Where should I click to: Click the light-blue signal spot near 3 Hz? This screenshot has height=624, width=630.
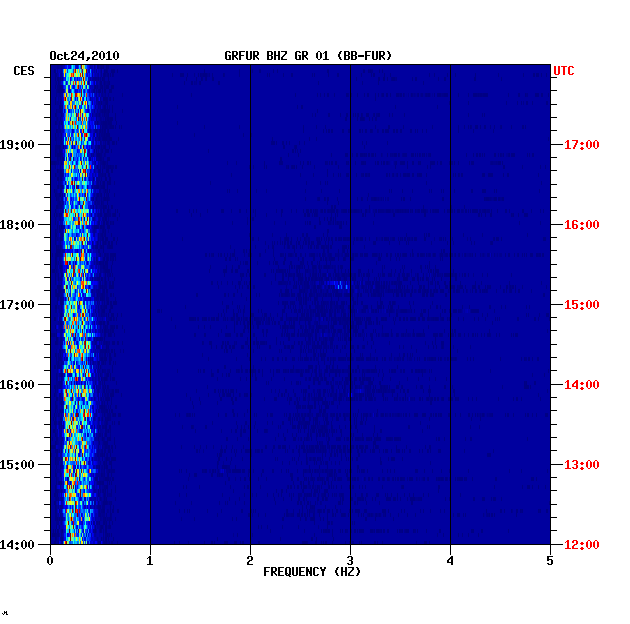[337, 285]
